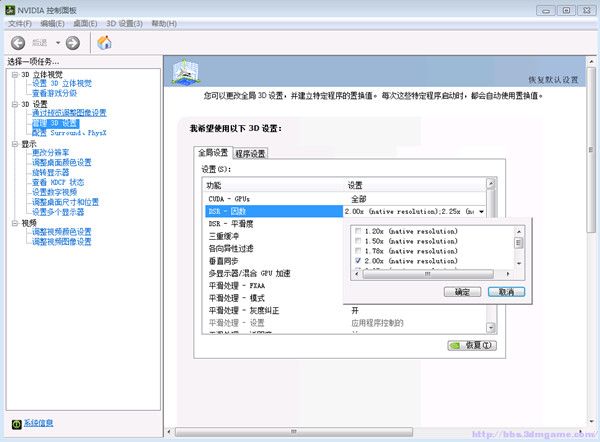Check the 1.20x native resolution box

click(358, 231)
